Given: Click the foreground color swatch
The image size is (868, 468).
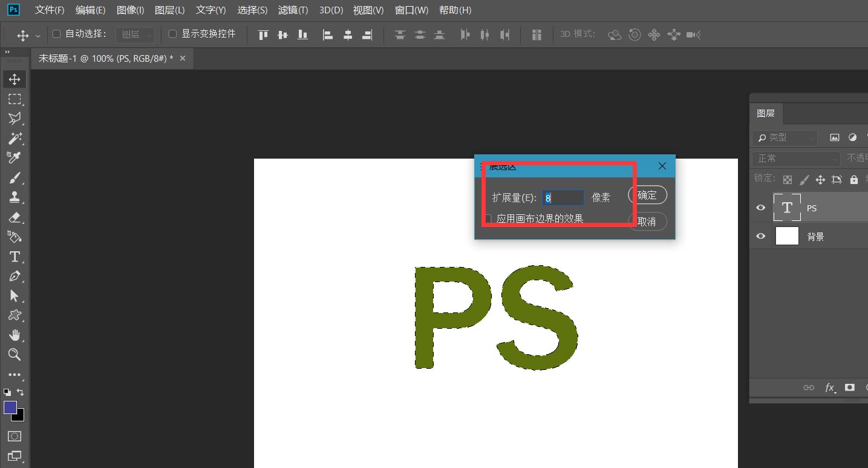Looking at the screenshot, I should tap(10, 407).
